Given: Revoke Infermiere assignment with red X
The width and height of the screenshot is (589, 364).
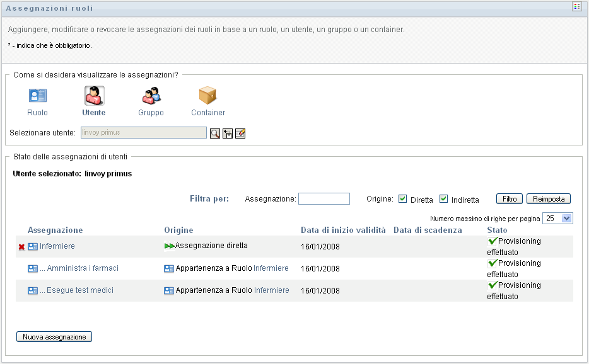Looking at the screenshot, I should tap(21, 247).
